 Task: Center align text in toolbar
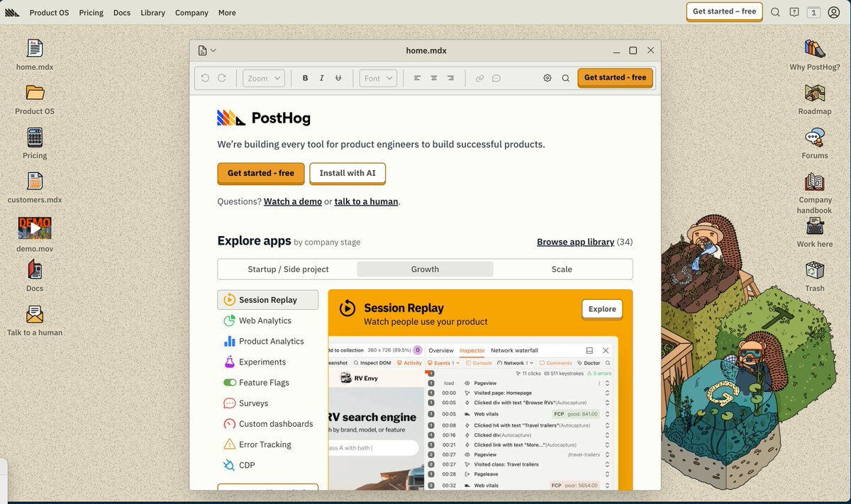tap(433, 78)
